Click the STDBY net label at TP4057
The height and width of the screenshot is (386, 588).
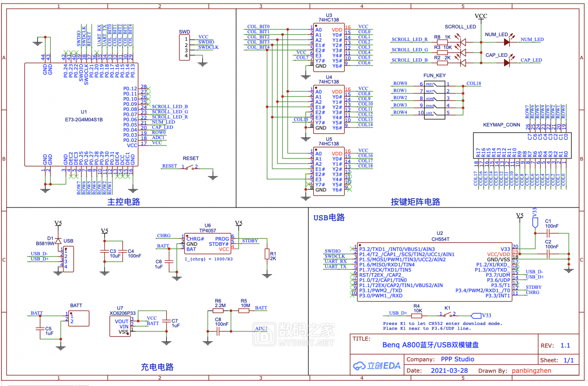point(250,241)
